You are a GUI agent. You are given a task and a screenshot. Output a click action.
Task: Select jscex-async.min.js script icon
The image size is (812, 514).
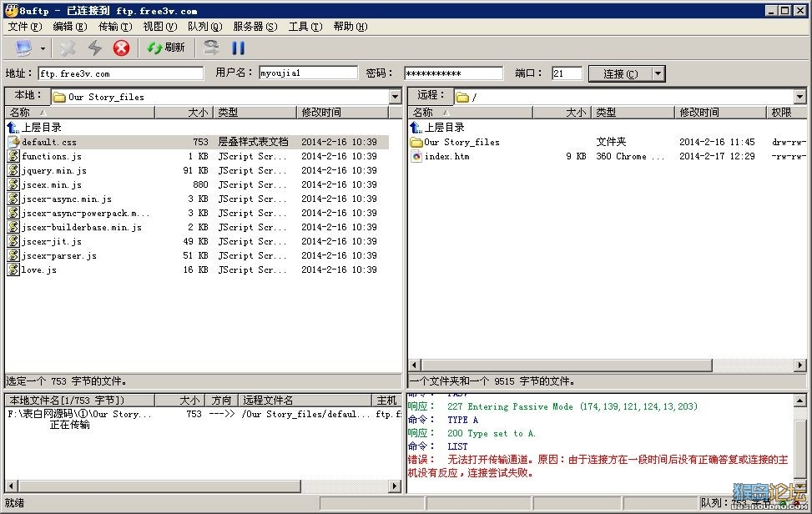13,199
